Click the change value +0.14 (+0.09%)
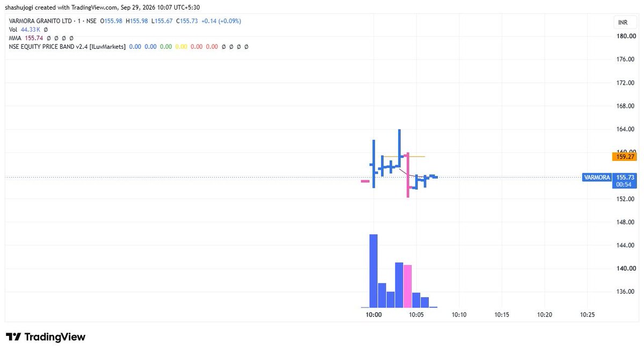644x352 pixels. (x=221, y=21)
